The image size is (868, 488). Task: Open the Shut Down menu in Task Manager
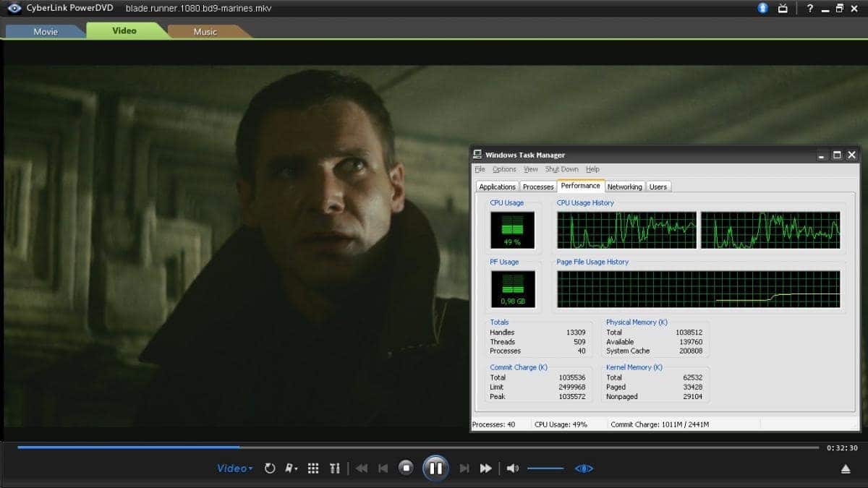[x=562, y=169]
